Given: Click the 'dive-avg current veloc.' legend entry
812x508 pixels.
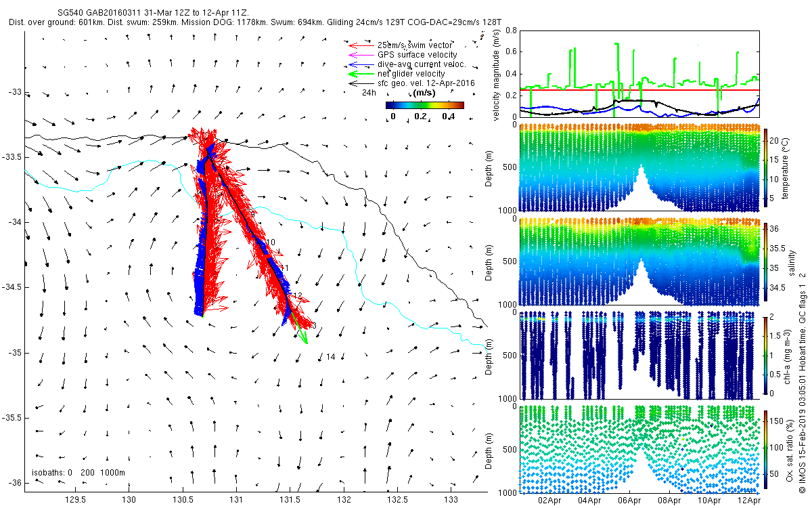Looking at the screenshot, I should tap(422, 64).
